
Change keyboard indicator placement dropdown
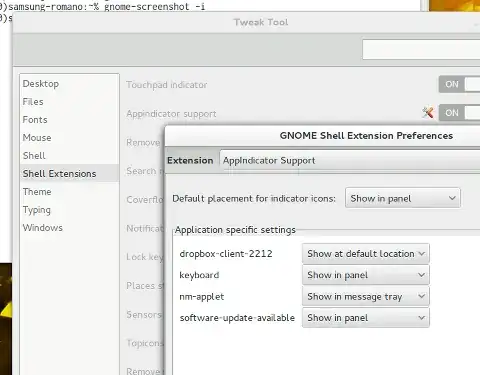[x=366, y=275]
